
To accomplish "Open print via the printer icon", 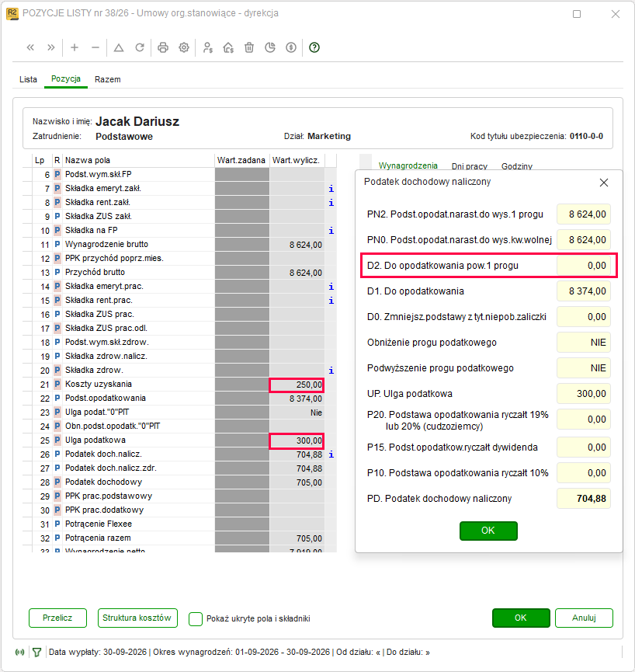I will [163, 47].
